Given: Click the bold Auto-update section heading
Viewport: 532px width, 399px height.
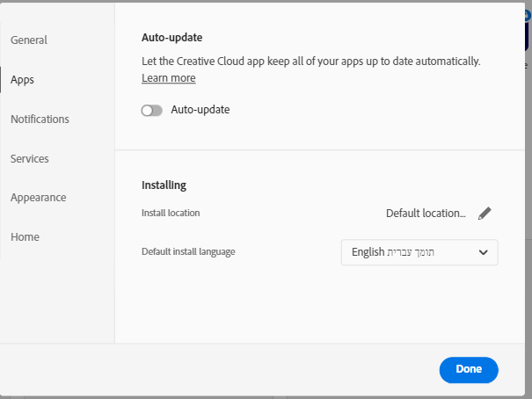Looking at the screenshot, I should pyautogui.click(x=172, y=38).
